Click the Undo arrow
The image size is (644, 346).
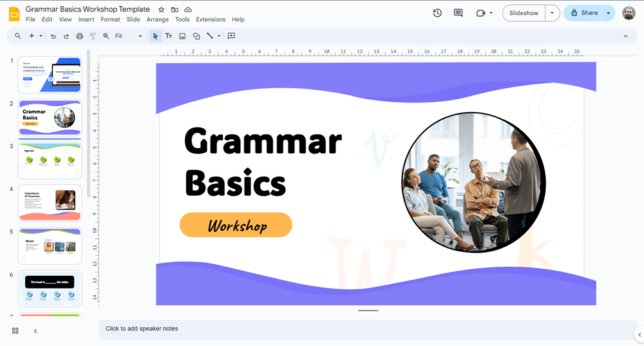click(53, 36)
